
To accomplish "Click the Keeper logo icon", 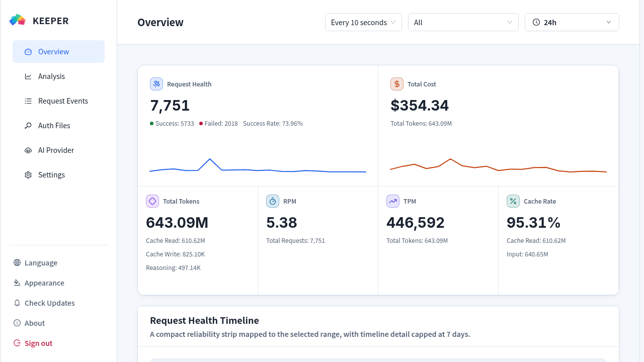I will (18, 20).
